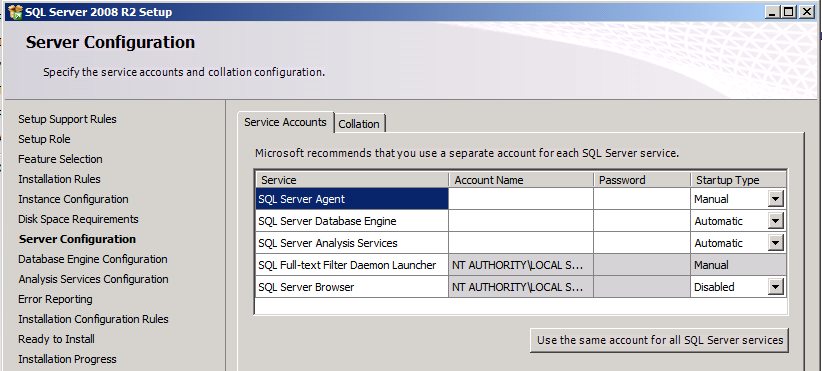Minimize the SQL Server Setup window

pyautogui.click(x=773, y=12)
